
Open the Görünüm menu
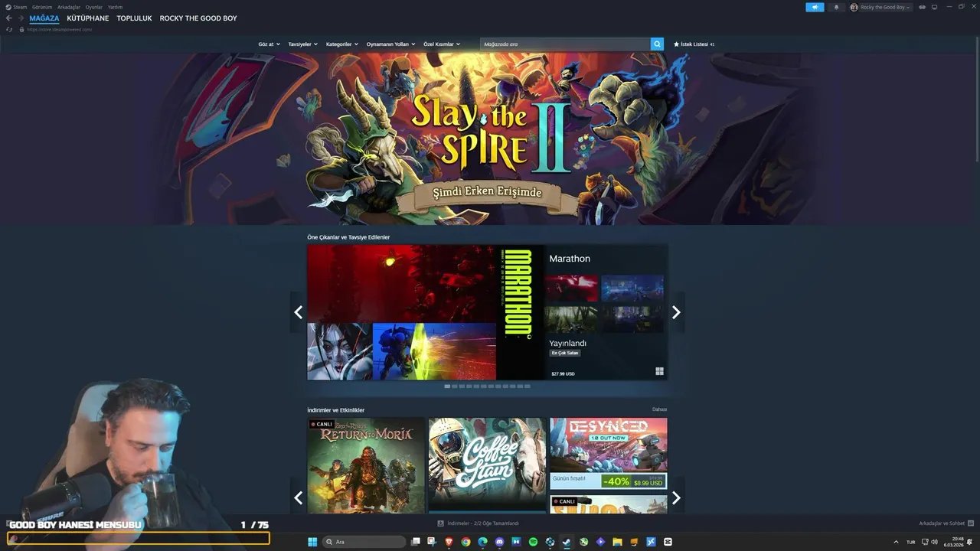coord(42,7)
